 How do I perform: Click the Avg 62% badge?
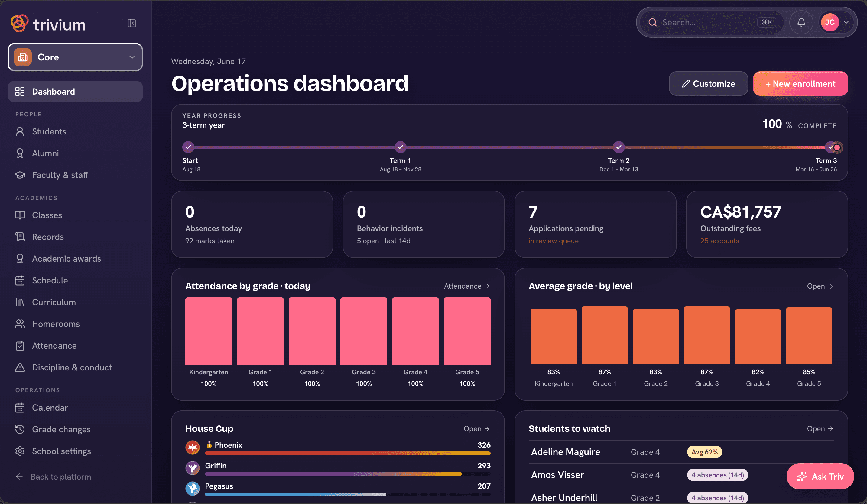pos(704,452)
